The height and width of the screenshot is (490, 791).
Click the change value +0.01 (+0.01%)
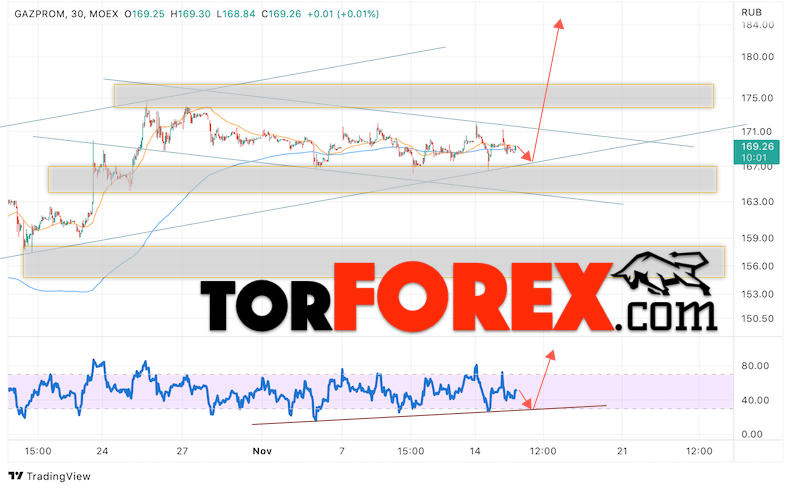pos(343,14)
